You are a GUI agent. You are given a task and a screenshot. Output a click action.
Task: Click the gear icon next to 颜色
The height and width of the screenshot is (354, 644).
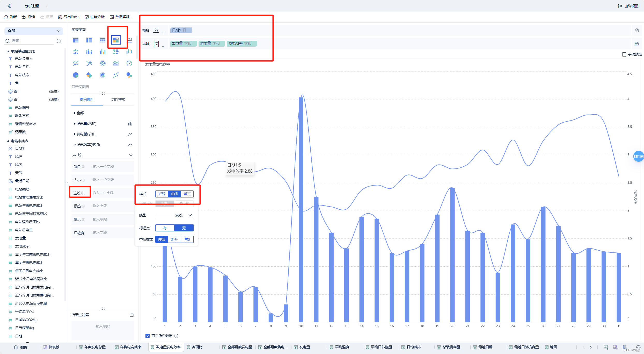click(83, 167)
